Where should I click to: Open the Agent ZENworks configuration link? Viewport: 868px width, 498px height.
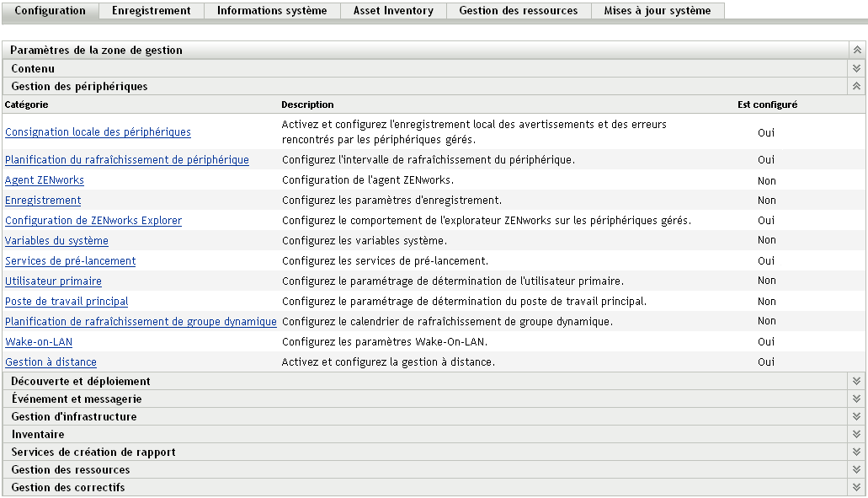coord(45,180)
